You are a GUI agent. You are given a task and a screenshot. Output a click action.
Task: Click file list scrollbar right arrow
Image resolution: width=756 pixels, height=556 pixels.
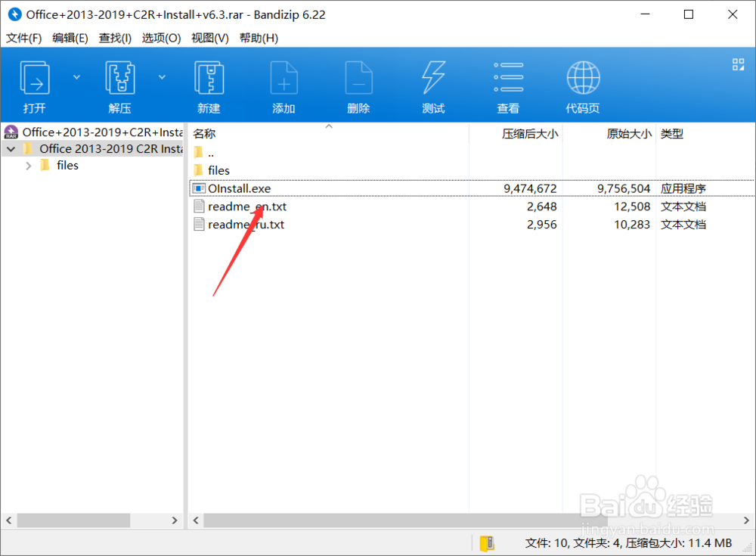(746, 520)
